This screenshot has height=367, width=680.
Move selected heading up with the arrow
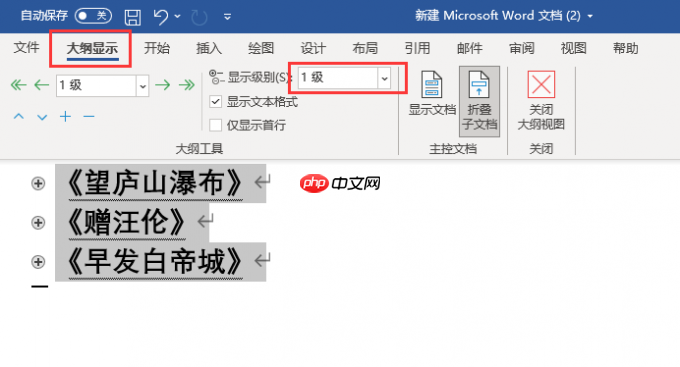click(19, 117)
